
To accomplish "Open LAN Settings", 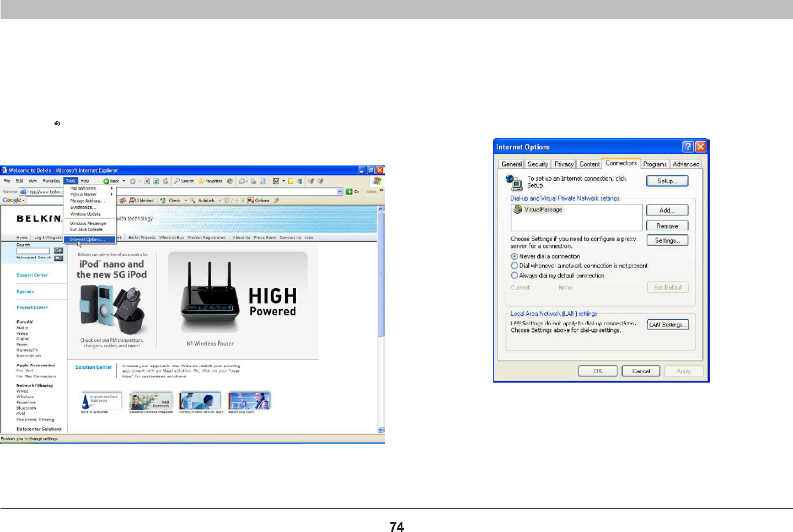I will pyautogui.click(x=668, y=325).
